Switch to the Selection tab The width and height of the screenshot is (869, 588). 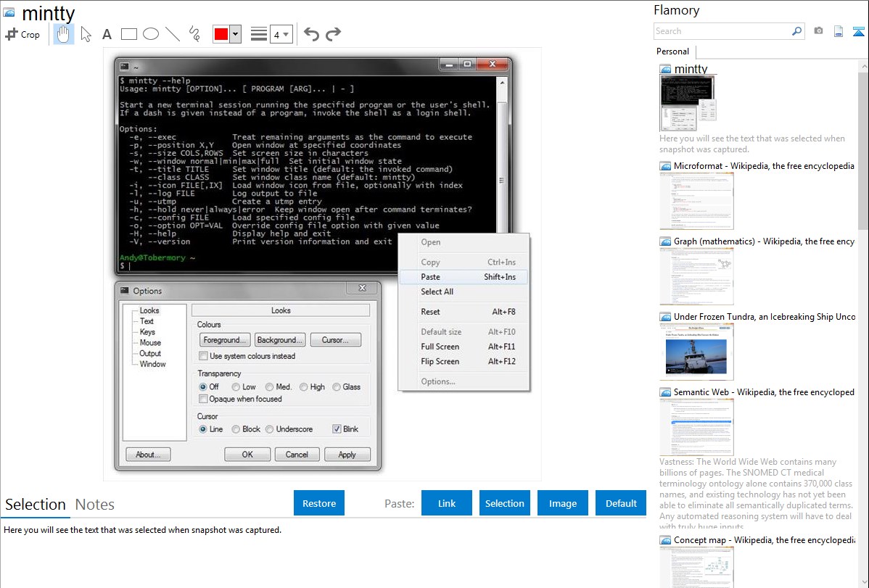click(x=36, y=505)
